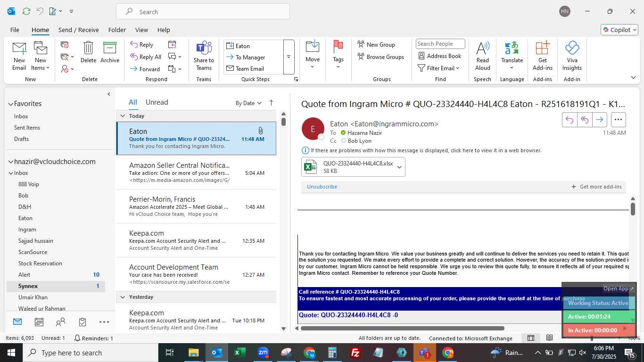Open the Tags dropdown

pos(338,56)
